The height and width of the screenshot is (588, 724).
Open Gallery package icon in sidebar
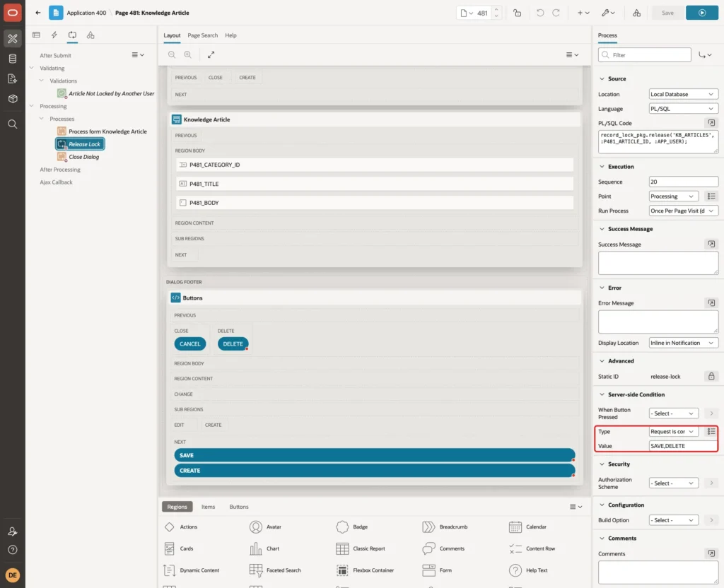pyautogui.click(x=13, y=99)
